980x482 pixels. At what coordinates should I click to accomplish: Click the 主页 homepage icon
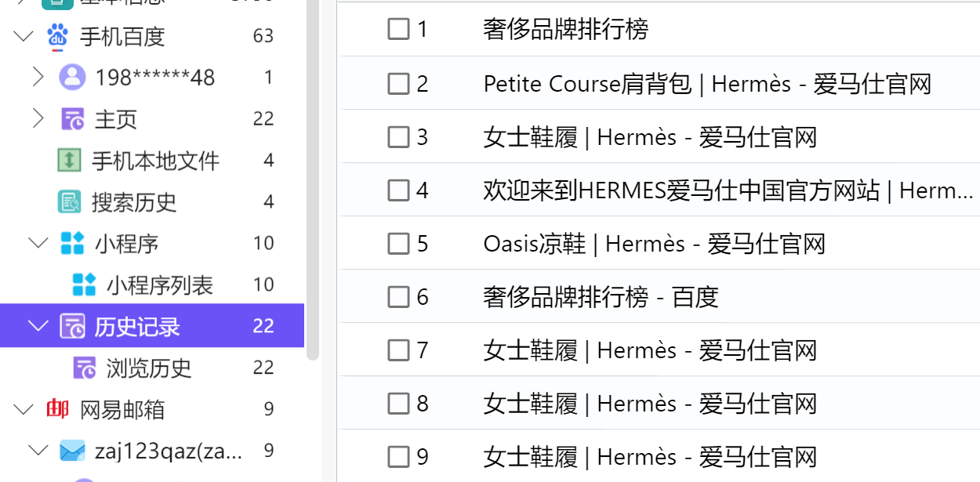click(x=72, y=119)
